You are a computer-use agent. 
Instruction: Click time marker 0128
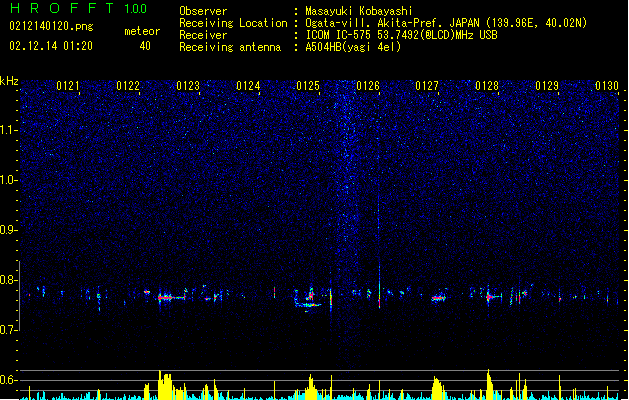pyautogui.click(x=487, y=86)
